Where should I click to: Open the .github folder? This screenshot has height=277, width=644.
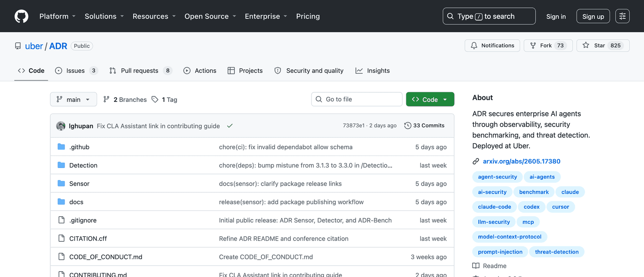point(79,147)
